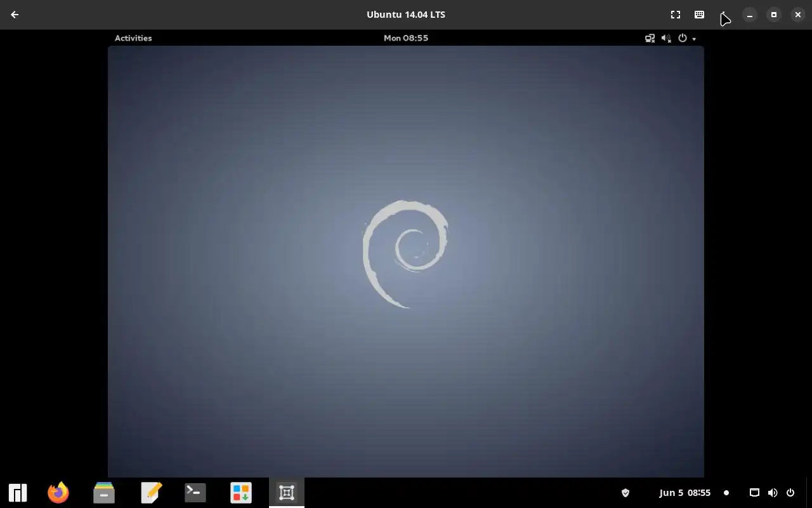
Task: Minimize the Boxes window
Action: click(x=750, y=15)
